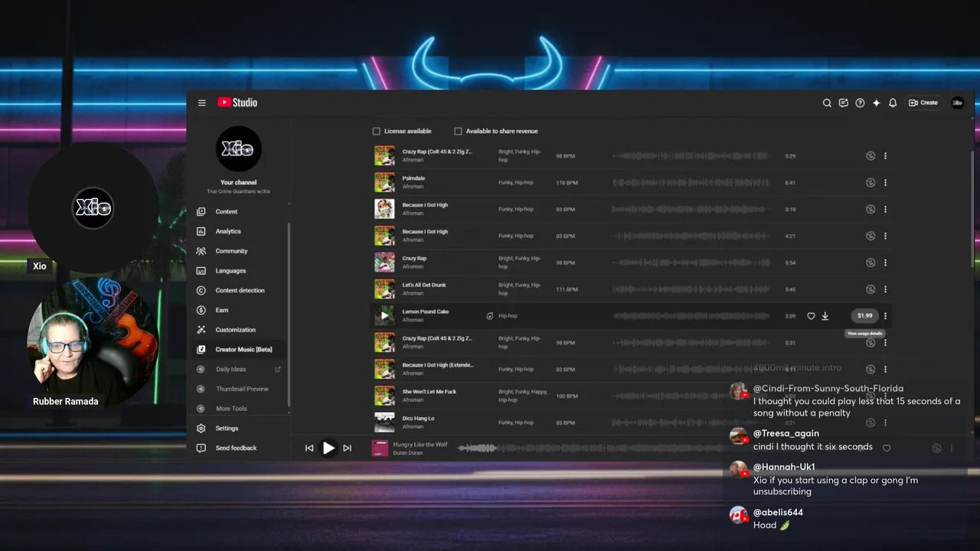
Task: Skip to the previous track in the player bar
Action: pos(309,448)
